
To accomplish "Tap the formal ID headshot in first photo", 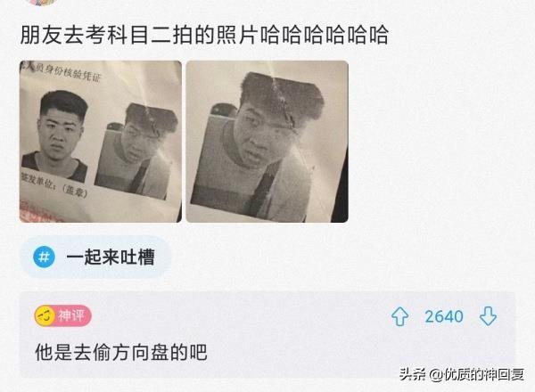I will click(58, 135).
